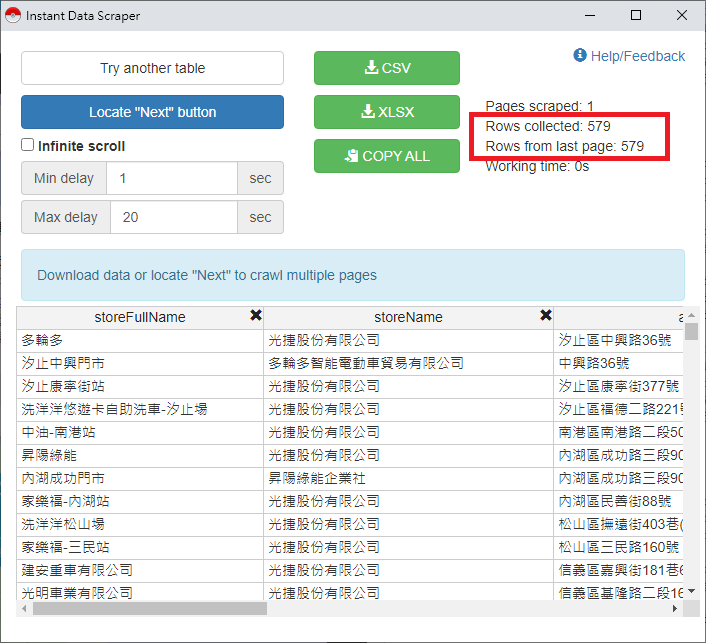Select address cell 松山區三民路160號
706x643 pixels.
(619, 548)
